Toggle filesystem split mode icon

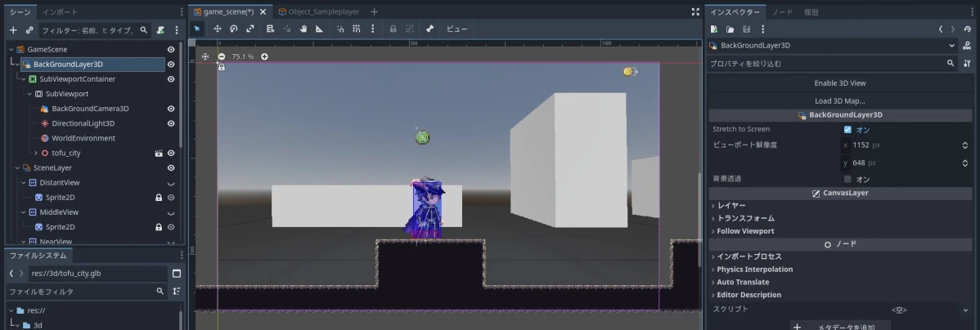point(177,274)
